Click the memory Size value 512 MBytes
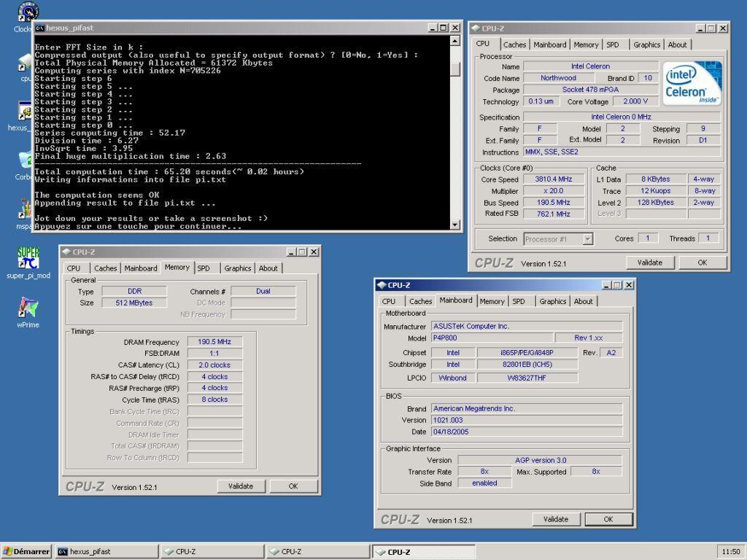The height and width of the screenshot is (560, 747). click(134, 303)
